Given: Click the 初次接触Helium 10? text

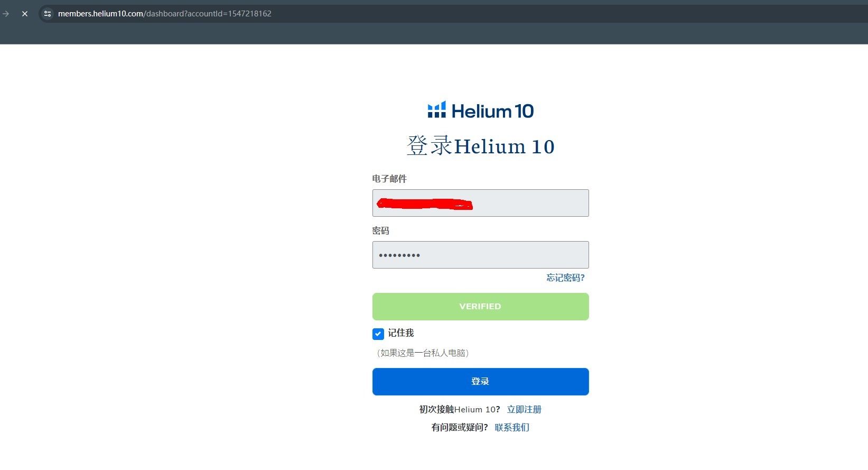Looking at the screenshot, I should [x=460, y=409].
